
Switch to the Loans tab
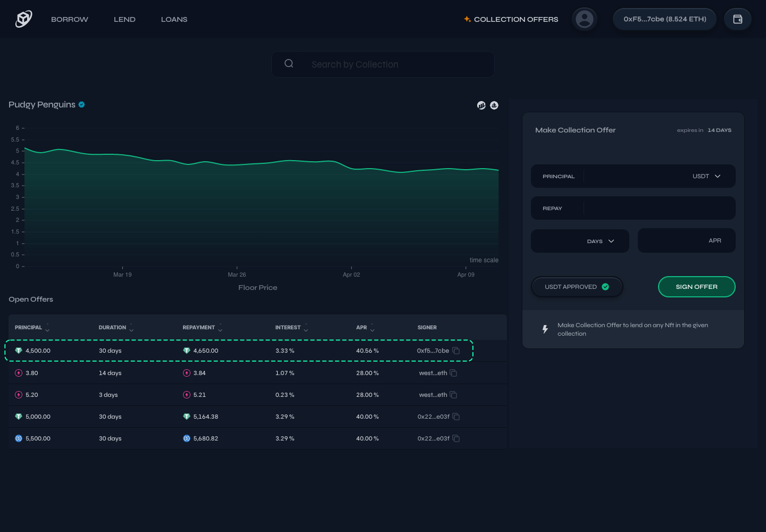pyautogui.click(x=174, y=19)
